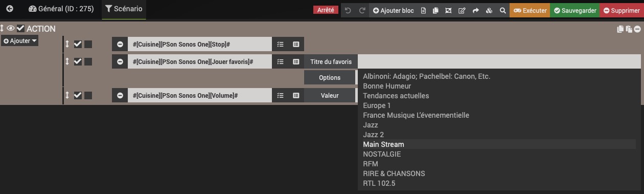Open the magnifier search tool
The image size is (644, 194).
click(503, 10)
